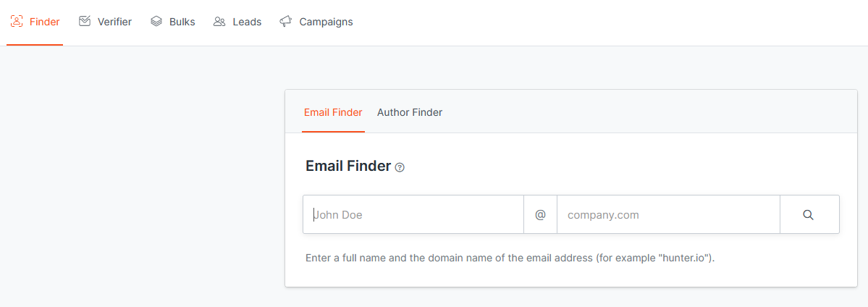The width and height of the screenshot is (868, 307).
Task: Click the Verifier checkmark icon
Action: 85,21
